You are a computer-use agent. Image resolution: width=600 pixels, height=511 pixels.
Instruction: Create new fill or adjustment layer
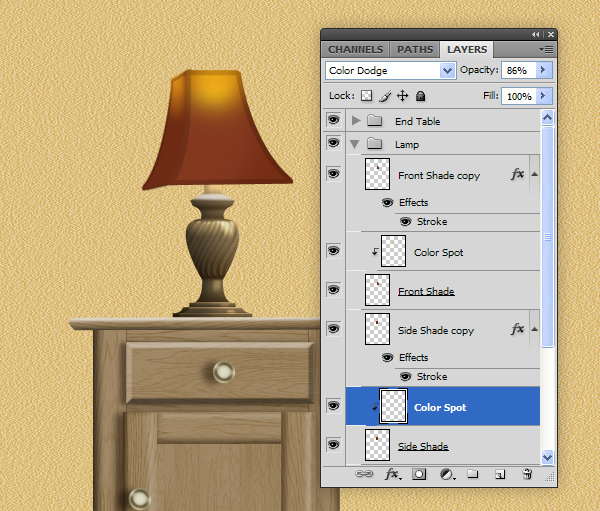tap(446, 474)
